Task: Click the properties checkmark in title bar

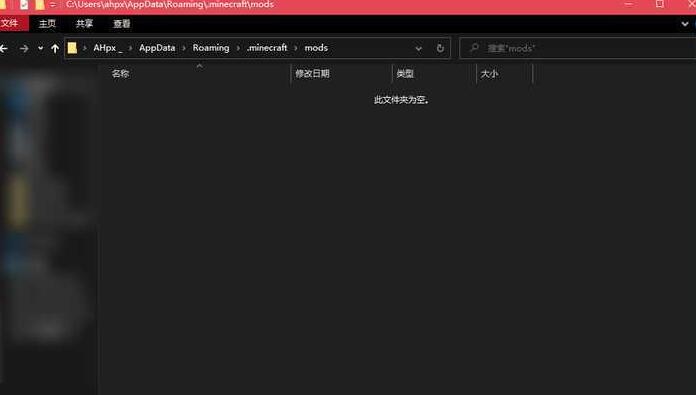Action: click(24, 5)
